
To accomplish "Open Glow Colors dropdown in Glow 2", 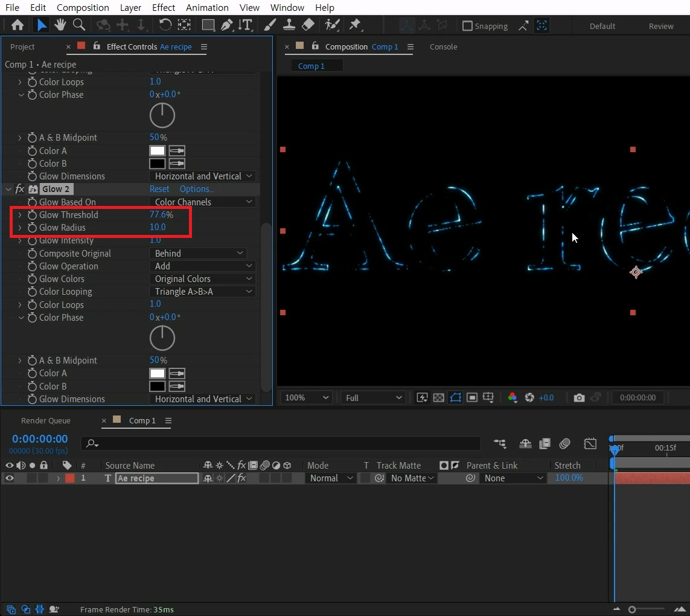I will (x=203, y=279).
